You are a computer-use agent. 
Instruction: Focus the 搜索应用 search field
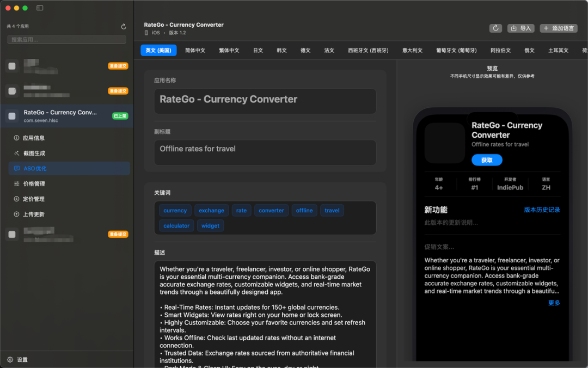(x=67, y=39)
